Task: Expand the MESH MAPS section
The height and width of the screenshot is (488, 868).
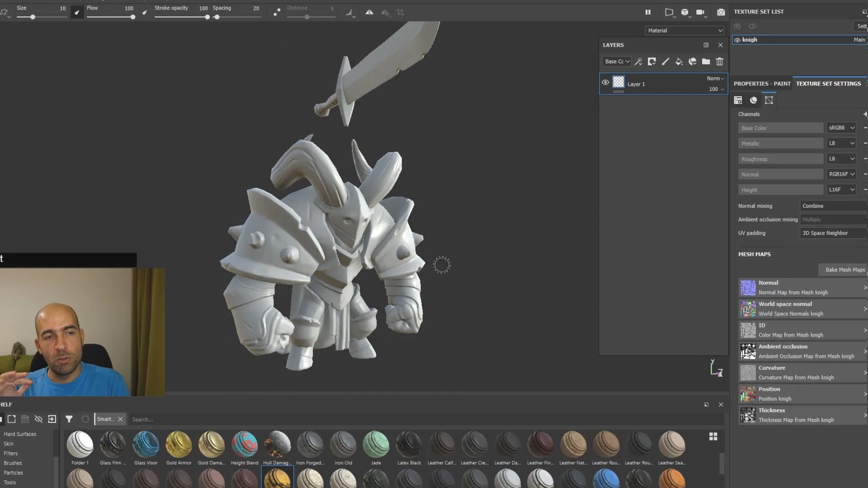Action: 754,254
